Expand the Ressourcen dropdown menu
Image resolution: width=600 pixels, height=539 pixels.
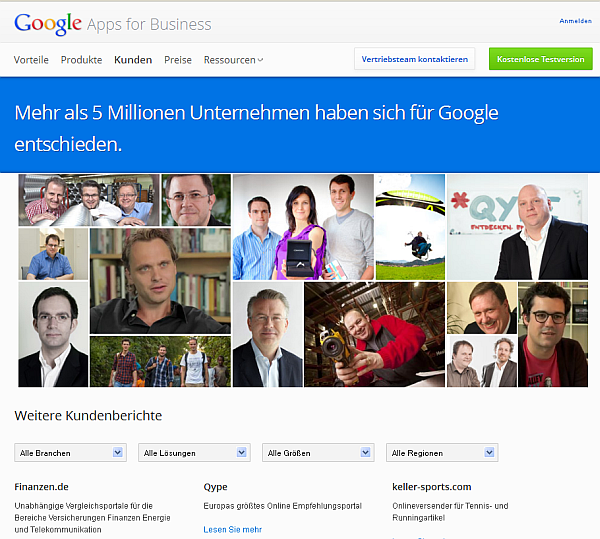pyautogui.click(x=233, y=60)
